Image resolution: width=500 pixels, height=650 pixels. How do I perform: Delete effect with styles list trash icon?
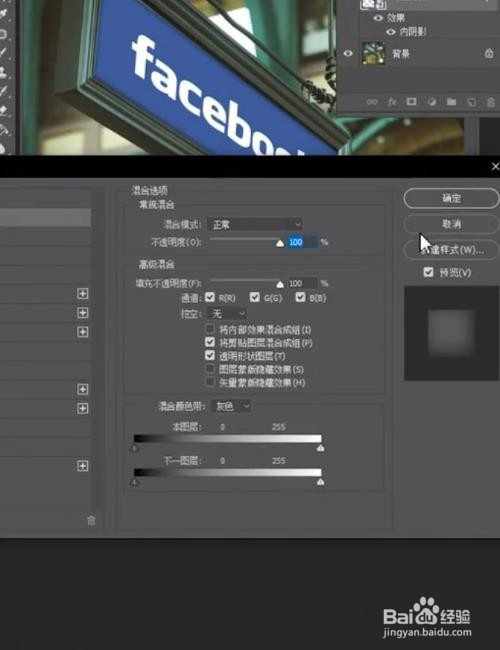pyautogui.click(x=91, y=520)
